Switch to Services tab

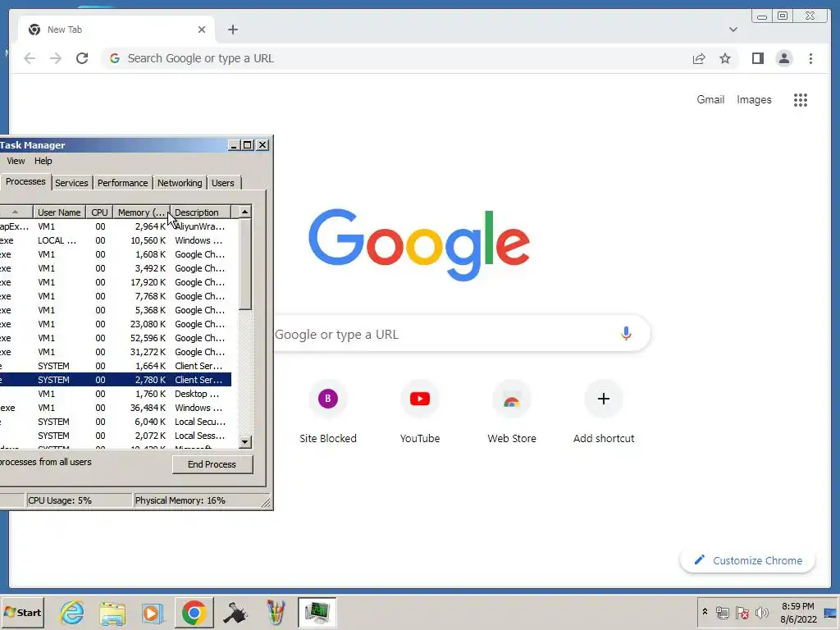pos(71,183)
